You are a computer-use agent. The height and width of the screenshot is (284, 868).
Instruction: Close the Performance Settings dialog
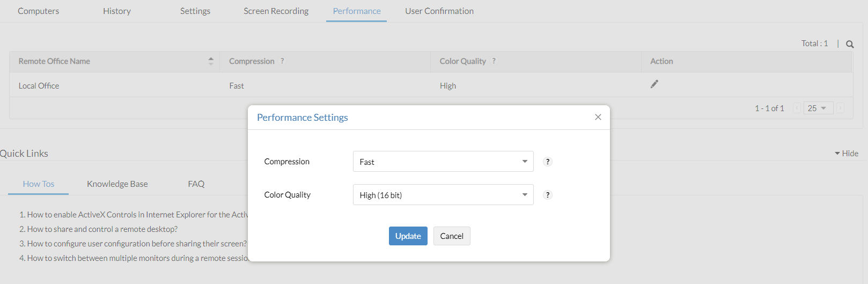(x=598, y=117)
